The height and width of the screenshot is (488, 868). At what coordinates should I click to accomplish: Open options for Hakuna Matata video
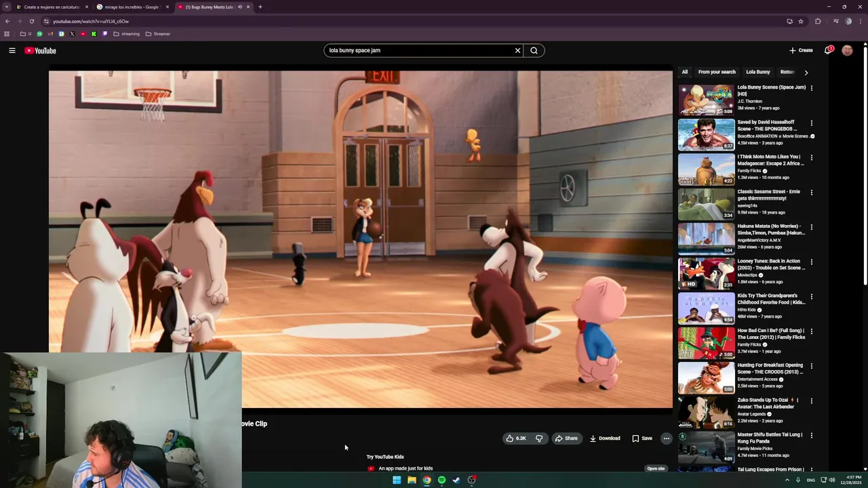tap(811, 227)
